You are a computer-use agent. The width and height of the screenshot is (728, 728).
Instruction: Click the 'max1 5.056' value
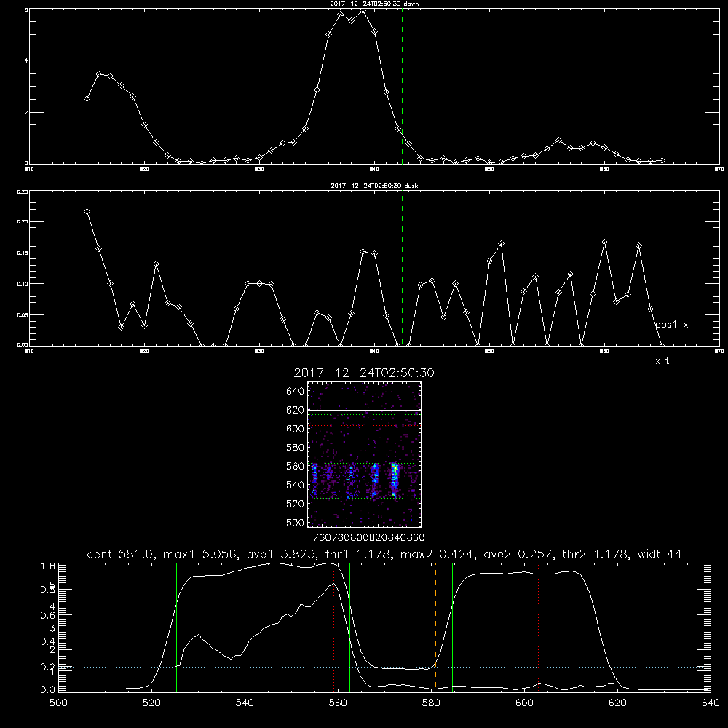pyautogui.click(x=202, y=554)
